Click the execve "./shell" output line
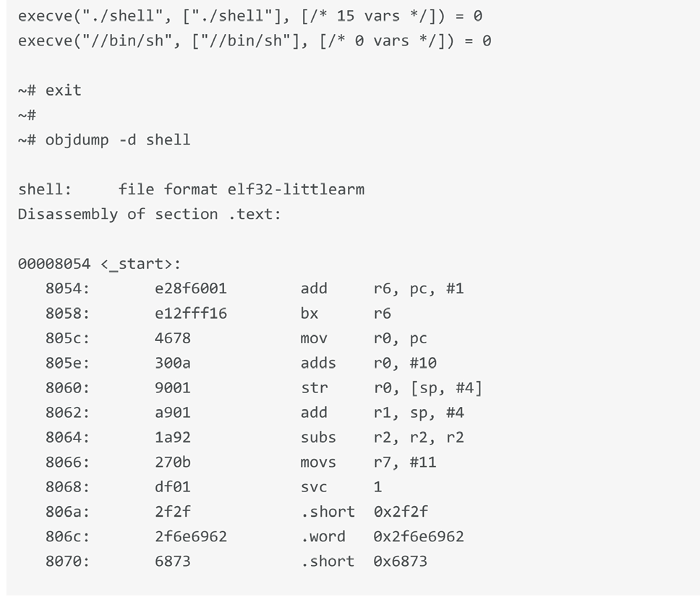Viewport: 700px width, 597px height. pos(250,16)
